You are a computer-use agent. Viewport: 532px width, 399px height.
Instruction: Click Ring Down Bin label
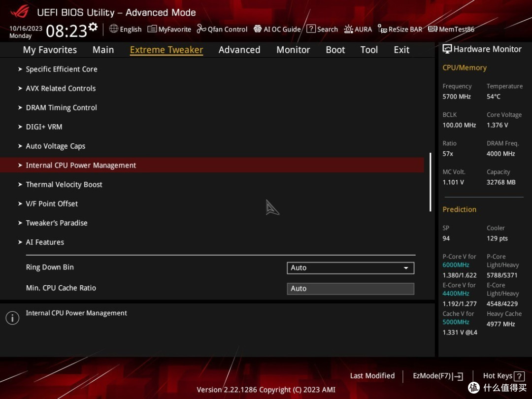pyautogui.click(x=50, y=267)
